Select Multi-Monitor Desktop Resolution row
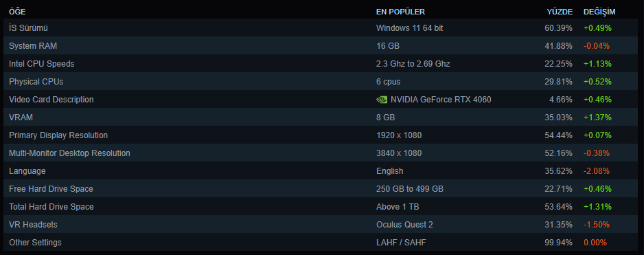644x255 pixels. tap(321, 153)
